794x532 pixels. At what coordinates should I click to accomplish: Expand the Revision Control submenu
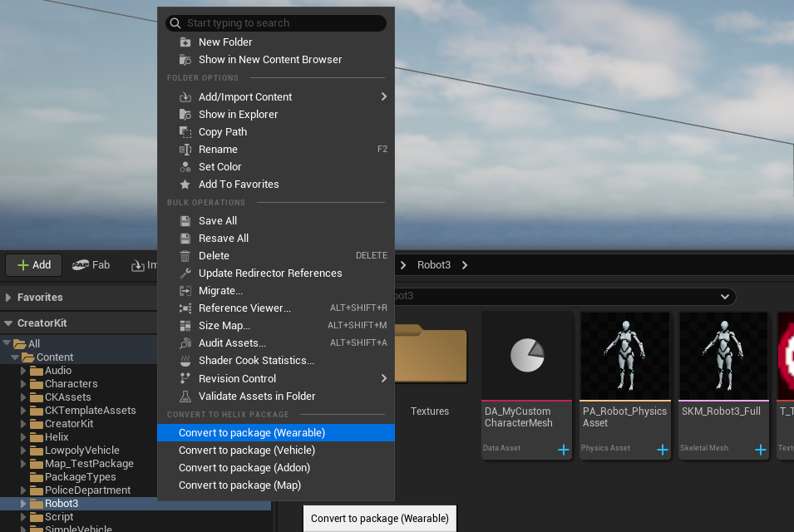(383, 379)
